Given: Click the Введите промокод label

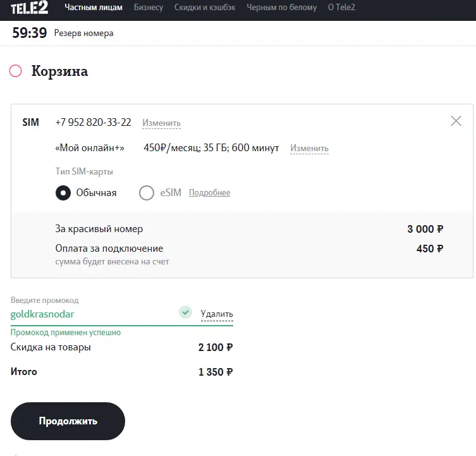Looking at the screenshot, I should [45, 300].
